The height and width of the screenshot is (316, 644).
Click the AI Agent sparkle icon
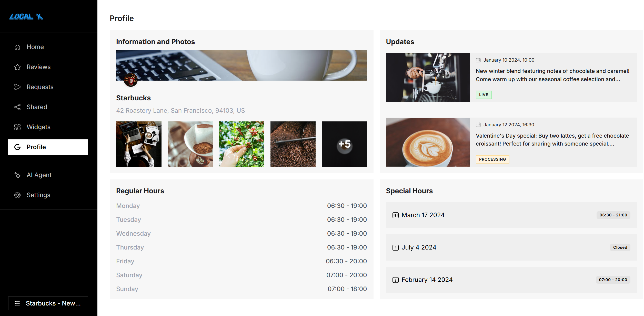pos(17,175)
